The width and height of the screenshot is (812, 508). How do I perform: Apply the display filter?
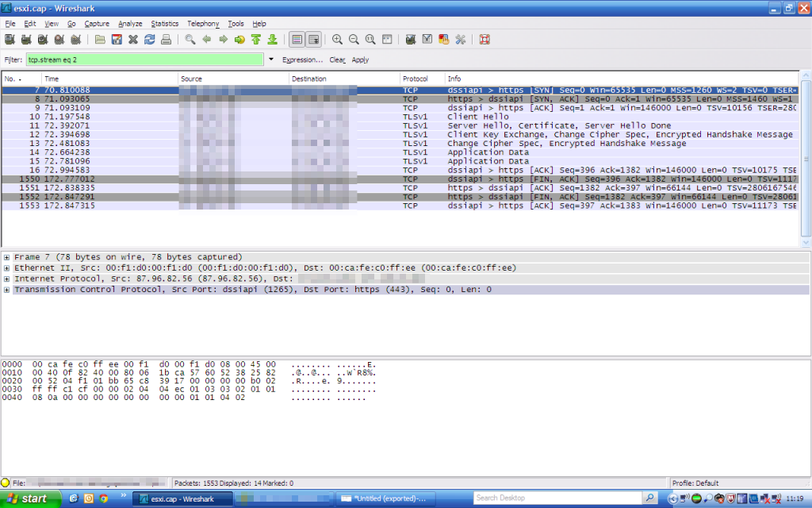coord(361,60)
